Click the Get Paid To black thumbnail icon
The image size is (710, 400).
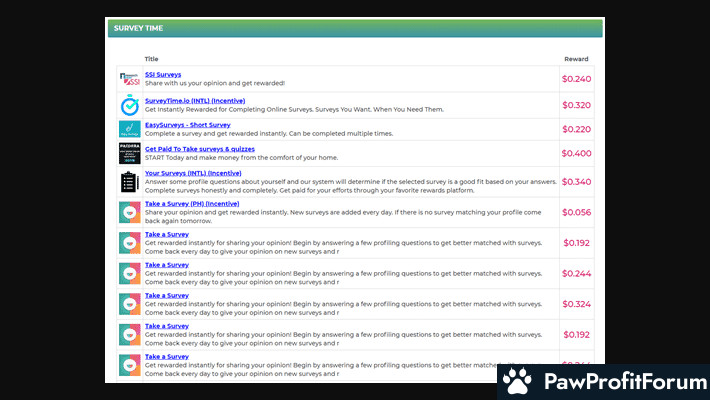[129, 153]
